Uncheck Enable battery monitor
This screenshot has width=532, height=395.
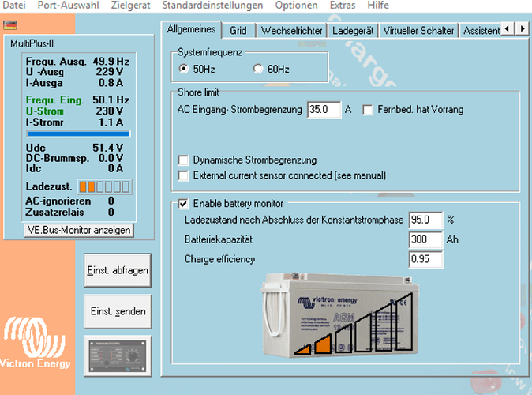pyautogui.click(x=183, y=204)
